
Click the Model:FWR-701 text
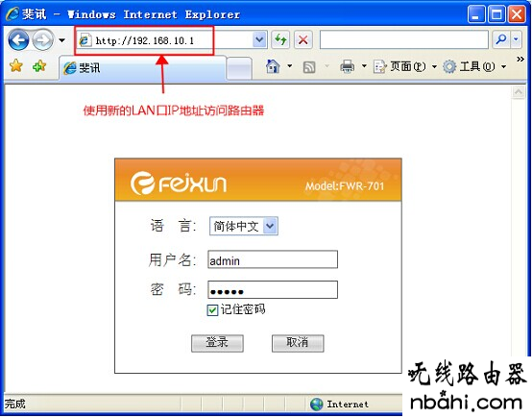(345, 186)
